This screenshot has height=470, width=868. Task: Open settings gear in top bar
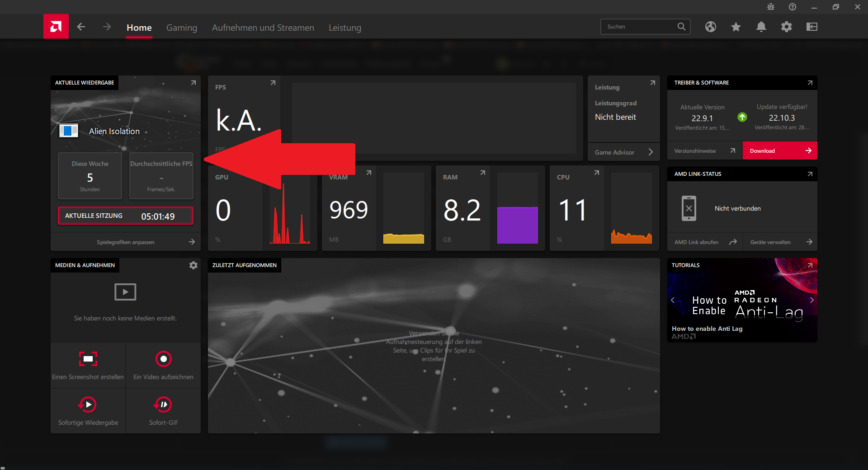[787, 27]
